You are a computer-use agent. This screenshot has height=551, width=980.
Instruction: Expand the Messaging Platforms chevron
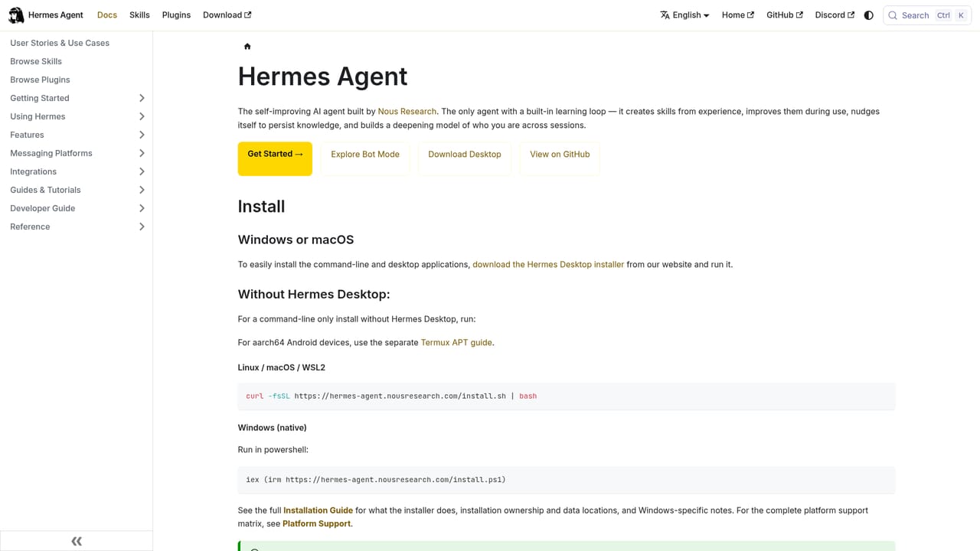pyautogui.click(x=142, y=153)
